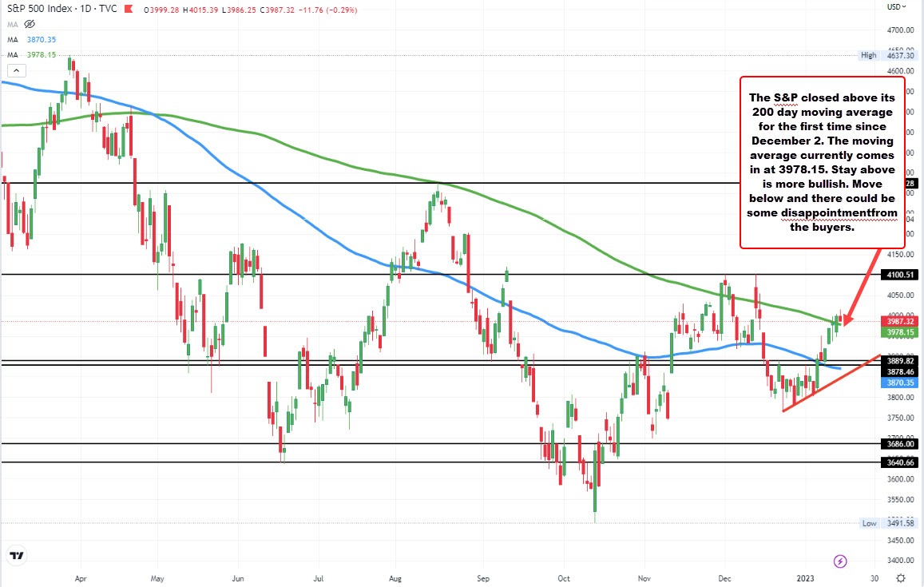
Task: Click the change value −11.76 (−0.29%)
Action: pos(327,10)
